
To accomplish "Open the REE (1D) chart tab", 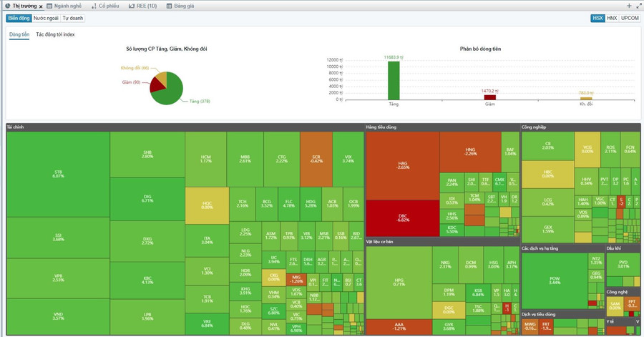I will pyautogui.click(x=143, y=6).
